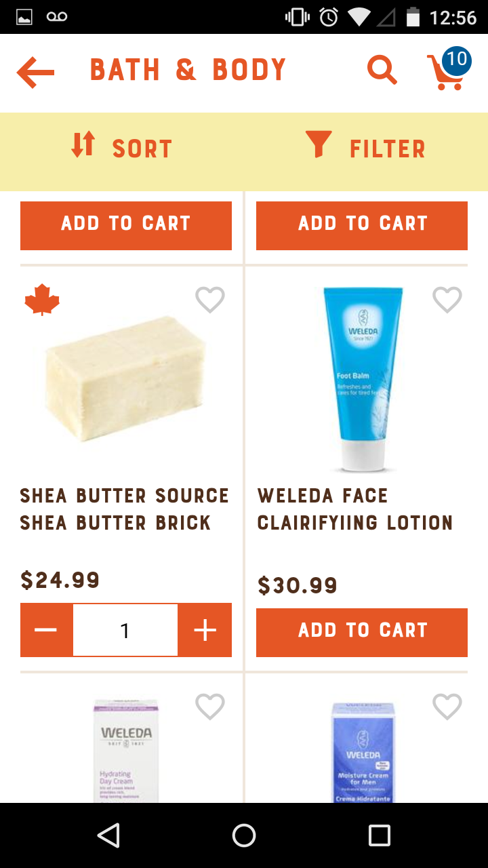Open the Filter options
Image resolution: width=488 pixels, height=868 pixels.
coord(366,149)
